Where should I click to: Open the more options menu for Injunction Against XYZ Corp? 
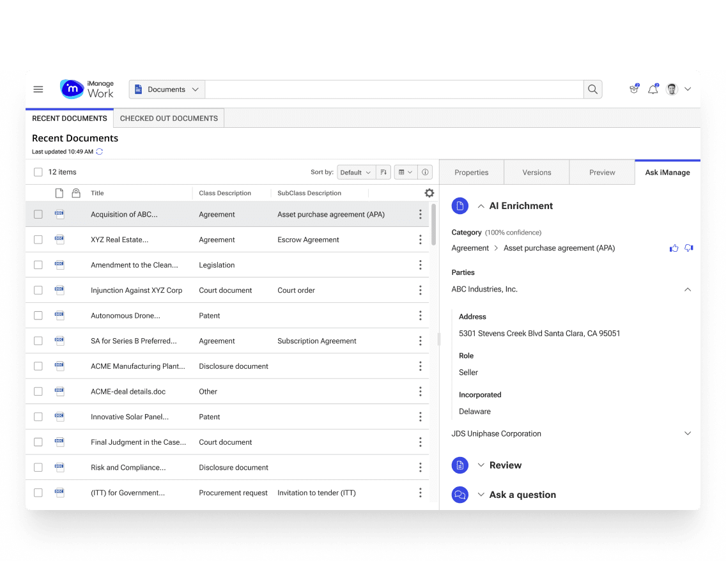click(x=420, y=290)
